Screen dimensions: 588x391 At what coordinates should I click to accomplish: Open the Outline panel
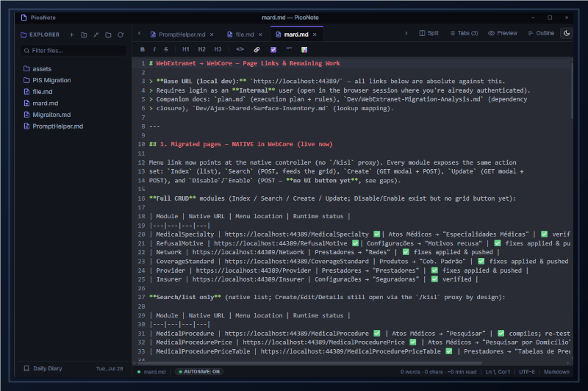541,33
